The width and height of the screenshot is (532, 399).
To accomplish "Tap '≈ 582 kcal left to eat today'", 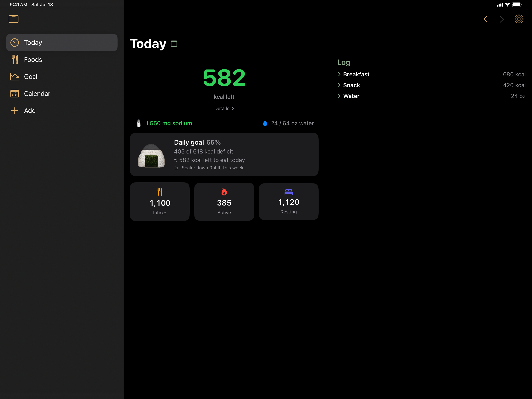I will click(210, 160).
